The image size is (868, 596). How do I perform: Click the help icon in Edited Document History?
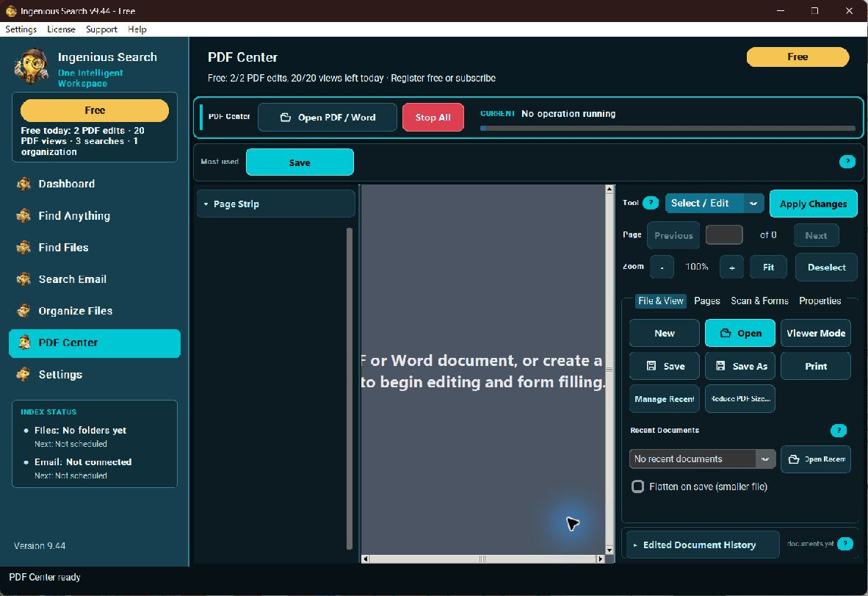point(845,544)
